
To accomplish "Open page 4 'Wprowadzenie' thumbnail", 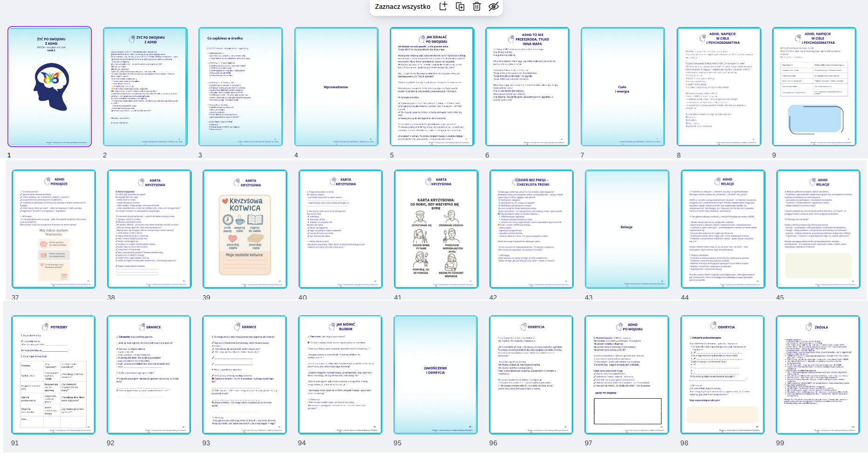I will 336,87.
